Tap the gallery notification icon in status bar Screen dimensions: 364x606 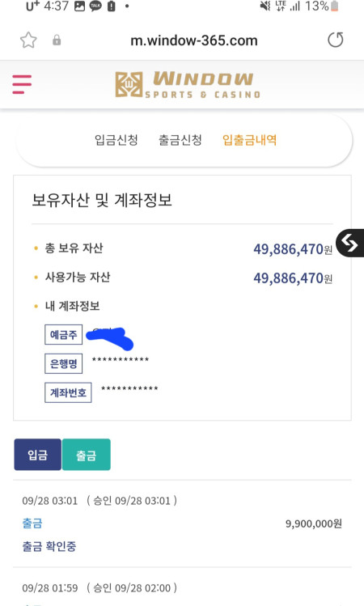[x=79, y=6]
